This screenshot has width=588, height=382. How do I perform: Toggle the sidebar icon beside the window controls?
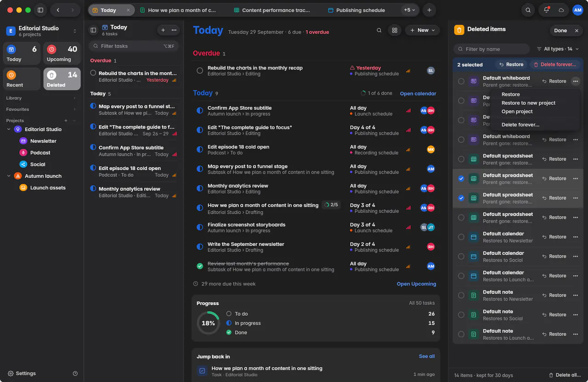point(40,10)
